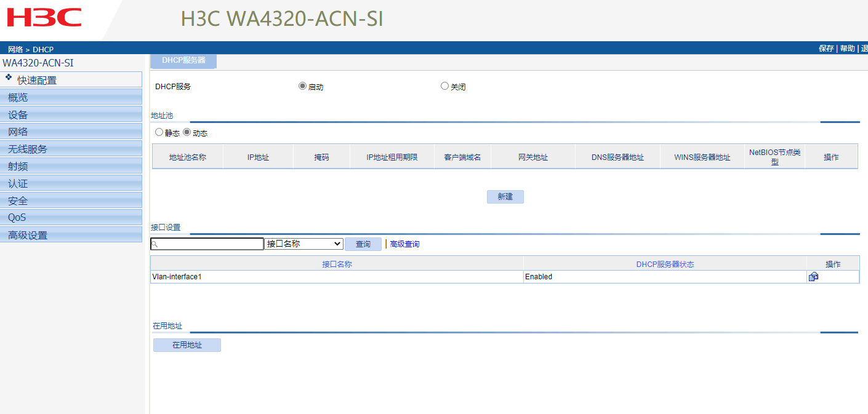
Task: Expand the 高级设置 sidebar menu
Action: click(71, 235)
